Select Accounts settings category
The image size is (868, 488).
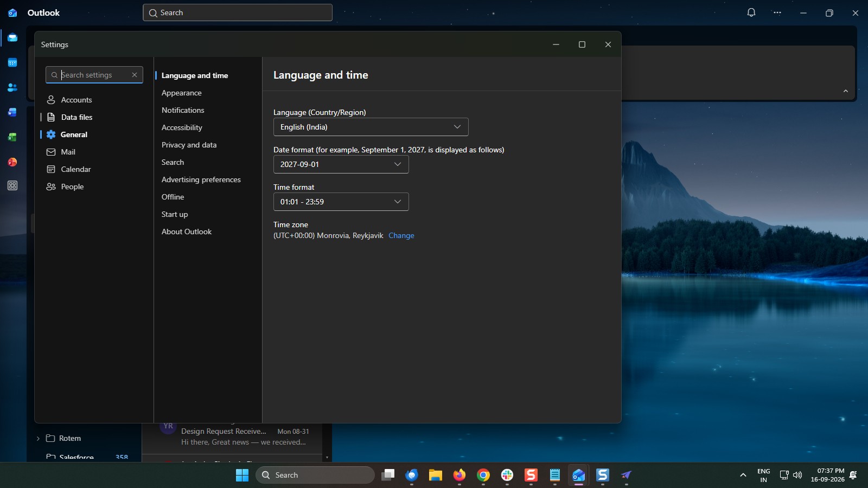coord(93,100)
